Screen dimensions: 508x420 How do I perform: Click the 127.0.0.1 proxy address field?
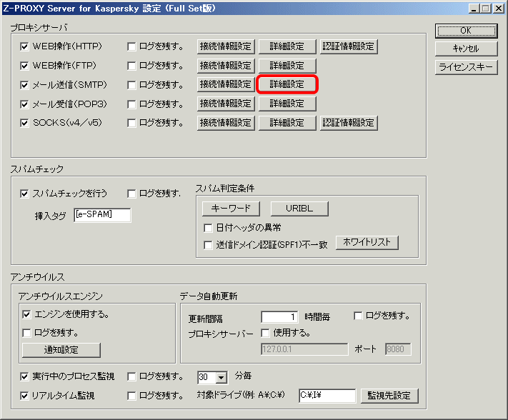[304, 349]
